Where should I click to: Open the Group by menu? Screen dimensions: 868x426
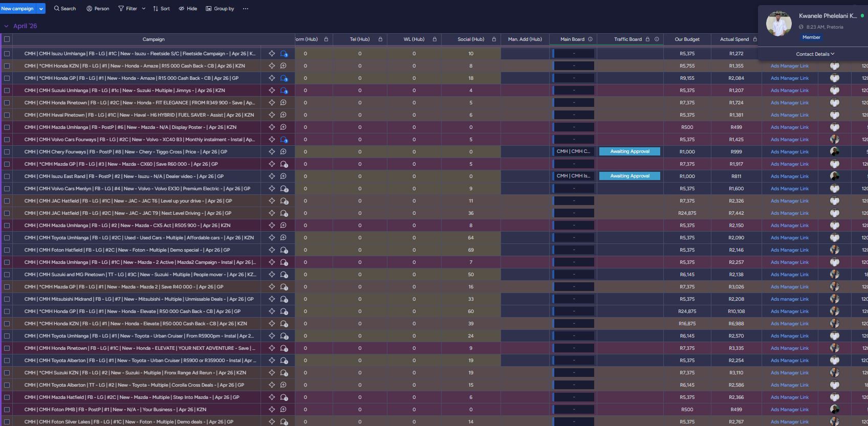click(220, 9)
